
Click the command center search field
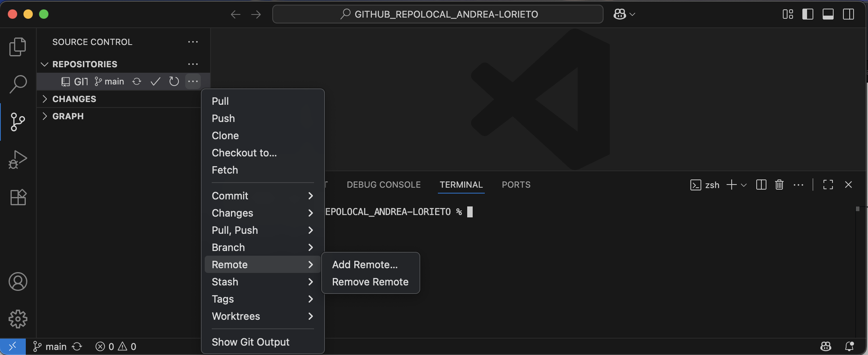pos(438,14)
